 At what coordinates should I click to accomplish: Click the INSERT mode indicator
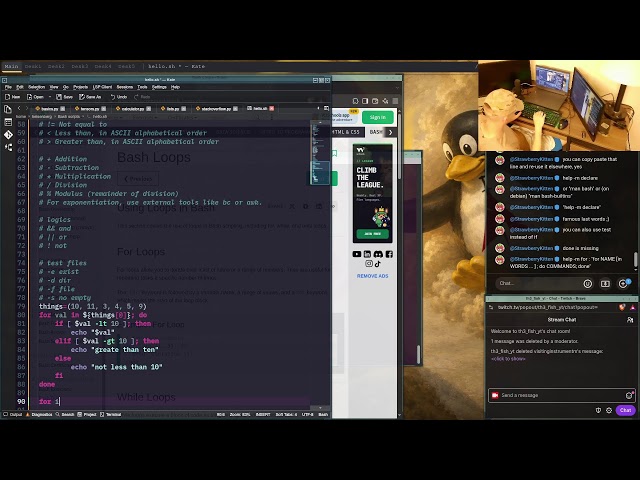coord(263,414)
